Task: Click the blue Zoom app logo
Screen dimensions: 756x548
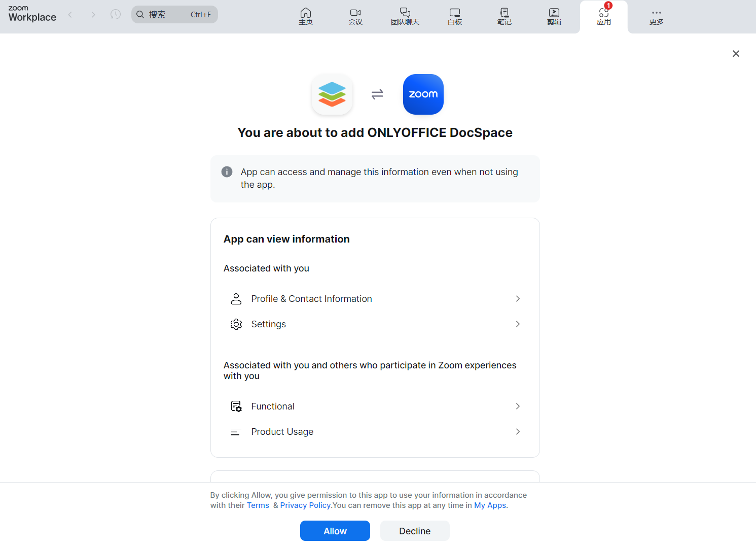Action: (423, 94)
